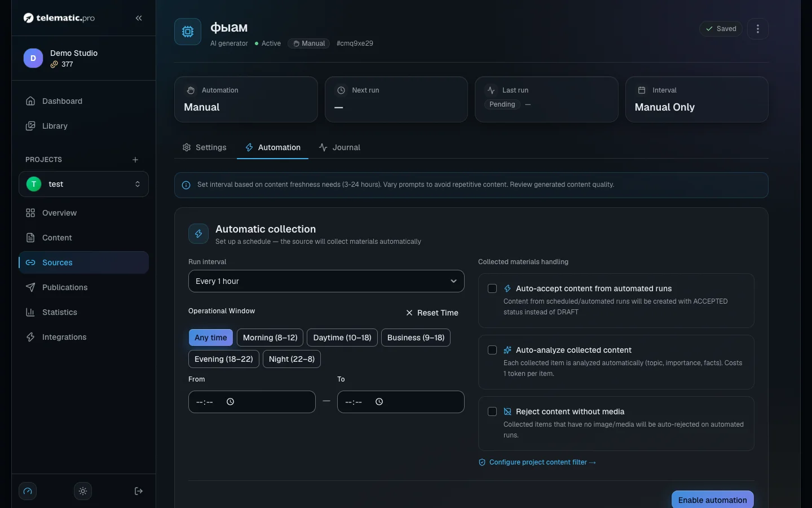This screenshot has width=812, height=508.
Task: Click the PROJECTS section heading
Action: click(43, 160)
